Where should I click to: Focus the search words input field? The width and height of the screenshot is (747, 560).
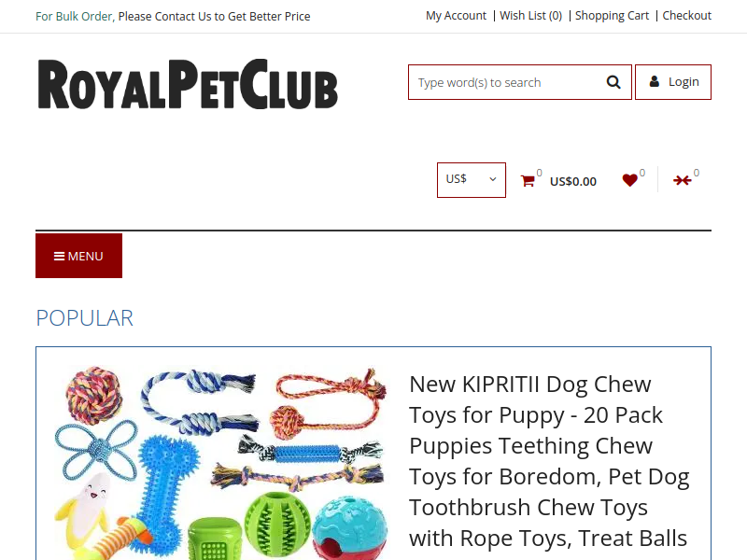pos(505,82)
